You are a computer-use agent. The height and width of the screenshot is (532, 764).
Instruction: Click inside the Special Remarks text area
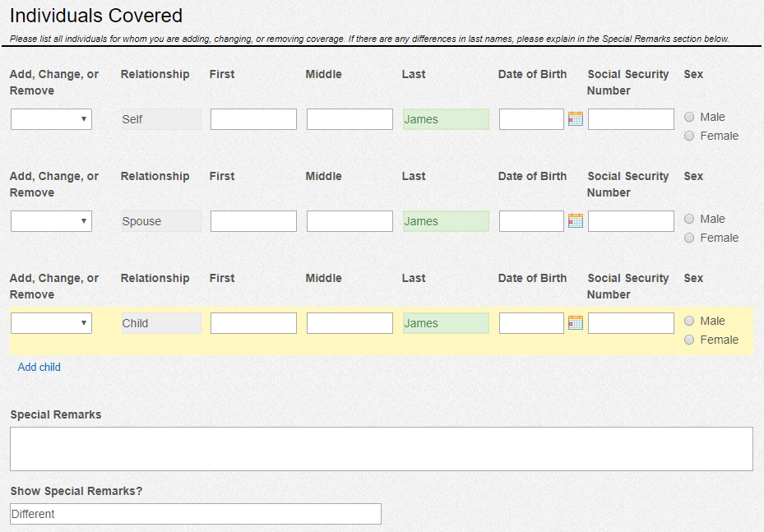(382, 449)
